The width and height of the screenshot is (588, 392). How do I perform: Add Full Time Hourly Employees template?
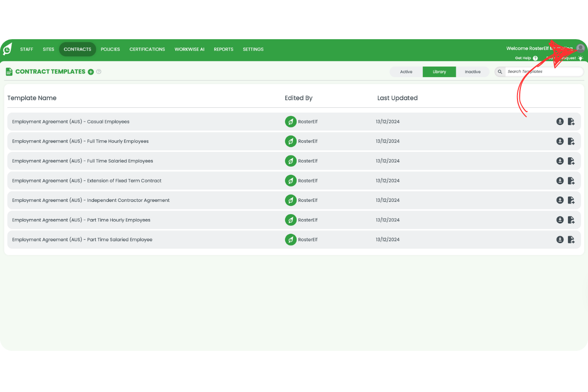[x=571, y=141]
